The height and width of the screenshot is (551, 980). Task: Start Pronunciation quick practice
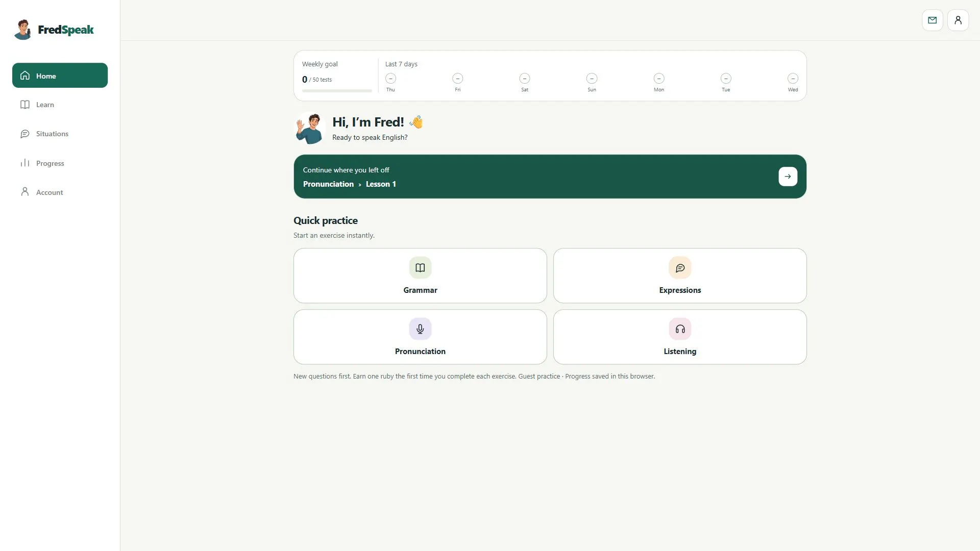click(x=420, y=337)
